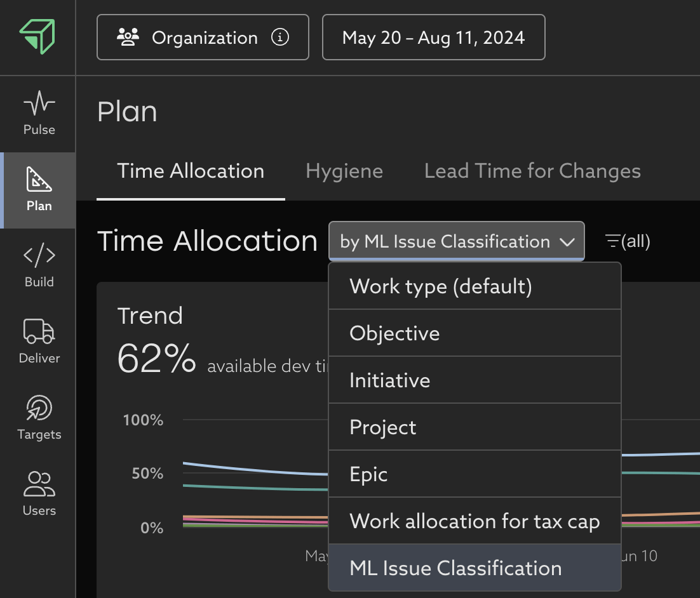Open the filter (all) control
Viewport: 700px width, 598px height.
(x=628, y=241)
